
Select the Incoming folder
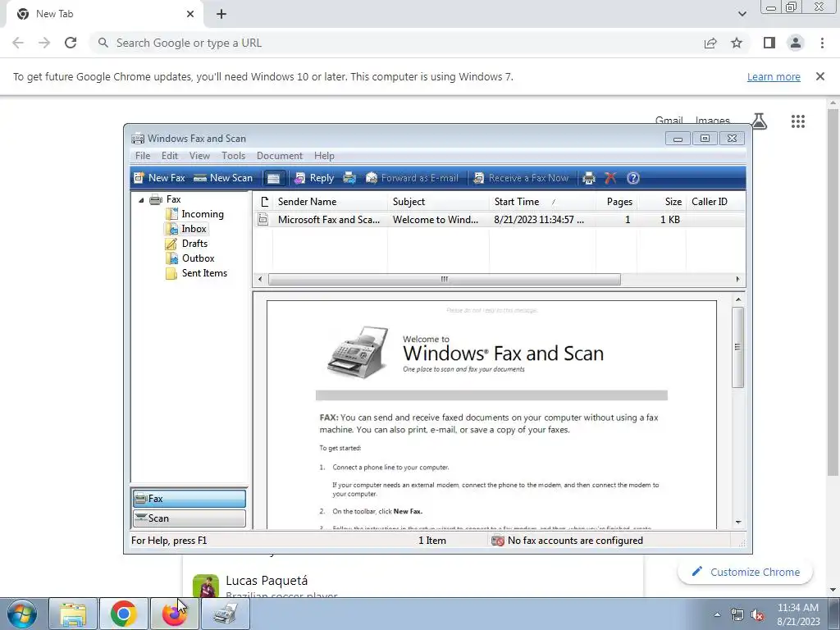pos(195,214)
